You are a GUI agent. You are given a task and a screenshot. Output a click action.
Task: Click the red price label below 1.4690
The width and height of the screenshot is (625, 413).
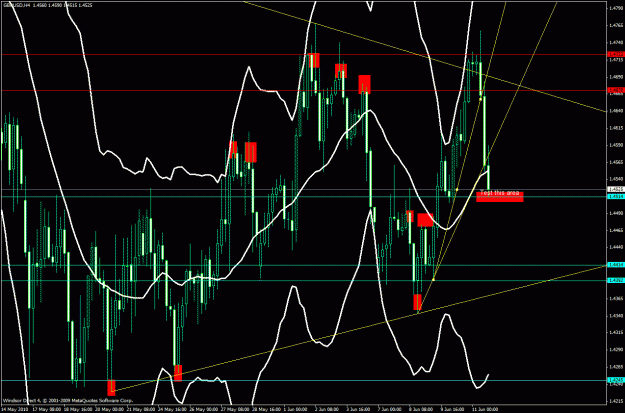point(614,90)
